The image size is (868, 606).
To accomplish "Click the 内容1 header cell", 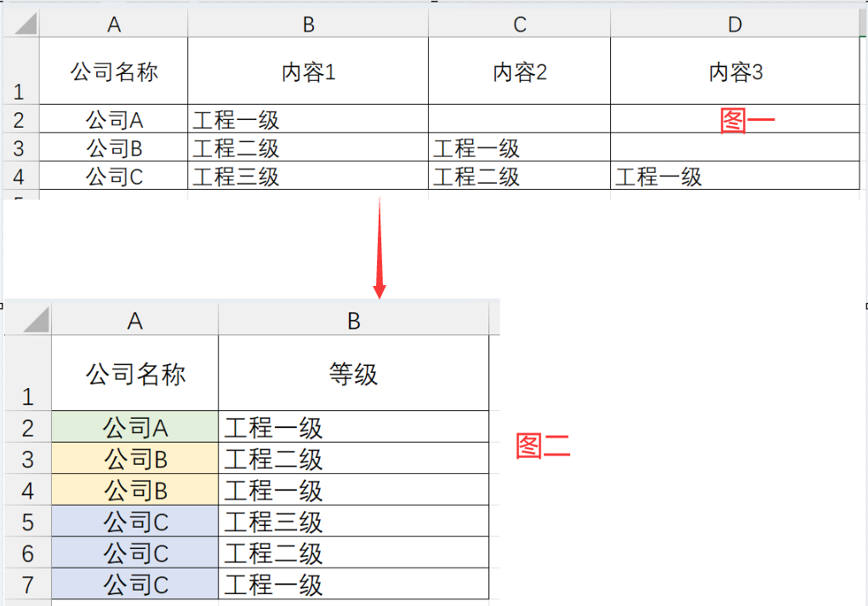I will (308, 71).
